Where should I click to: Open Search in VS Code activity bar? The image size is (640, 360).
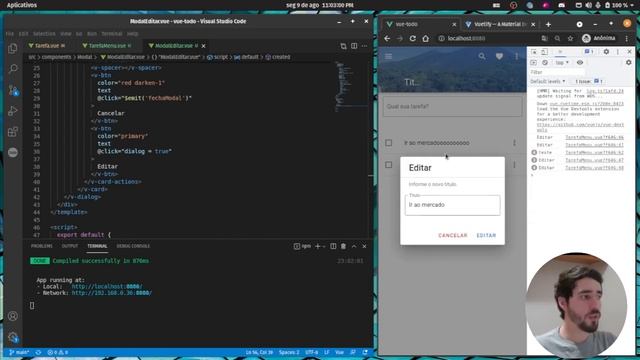[13, 69]
